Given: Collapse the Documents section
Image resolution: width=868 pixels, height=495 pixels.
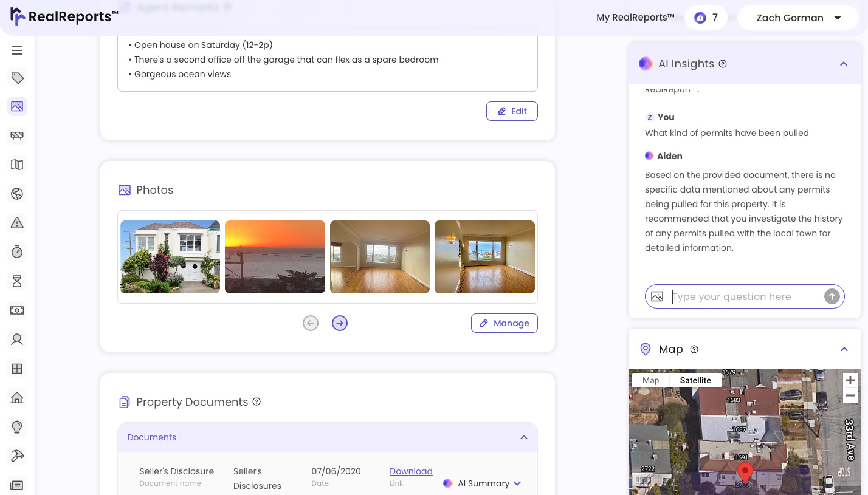Looking at the screenshot, I should tap(523, 437).
